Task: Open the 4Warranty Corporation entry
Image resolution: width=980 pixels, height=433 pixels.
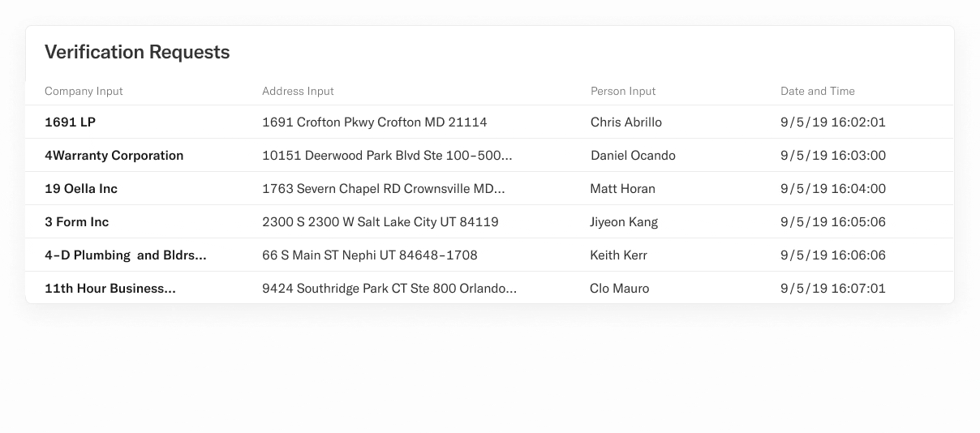Action: (x=114, y=156)
